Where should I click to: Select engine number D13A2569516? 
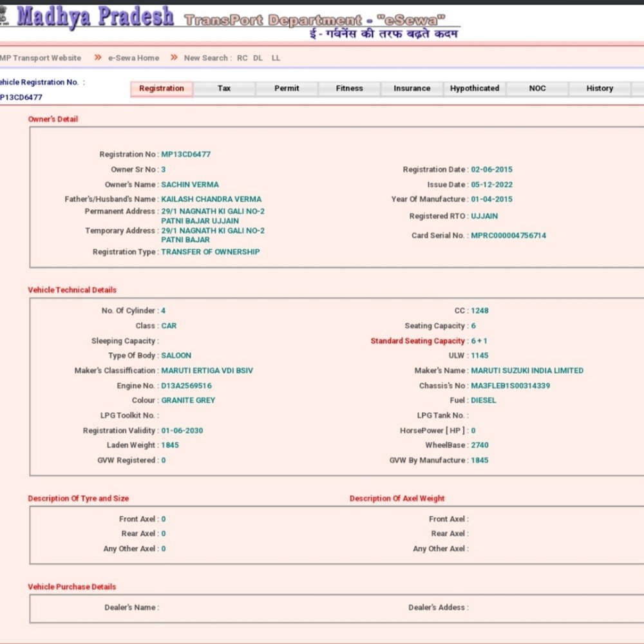click(187, 386)
